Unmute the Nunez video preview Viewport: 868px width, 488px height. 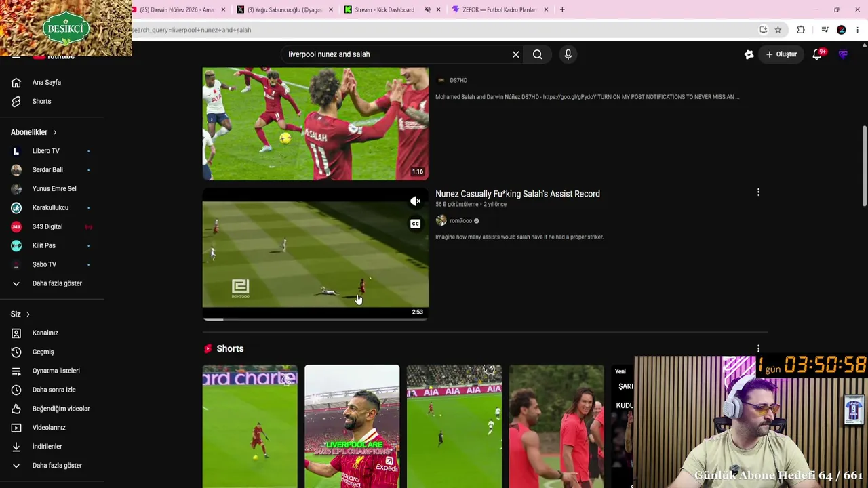tap(416, 201)
